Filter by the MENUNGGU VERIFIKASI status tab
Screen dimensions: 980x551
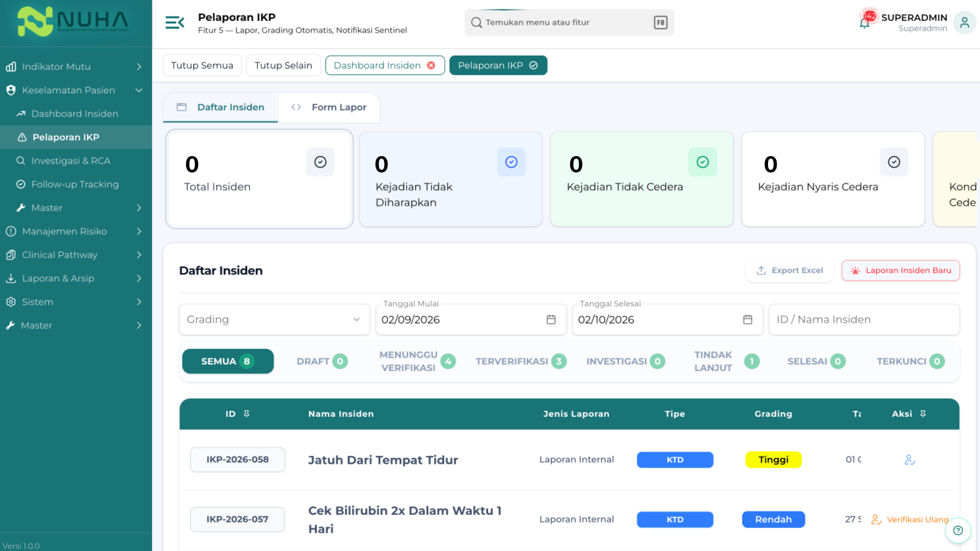417,361
